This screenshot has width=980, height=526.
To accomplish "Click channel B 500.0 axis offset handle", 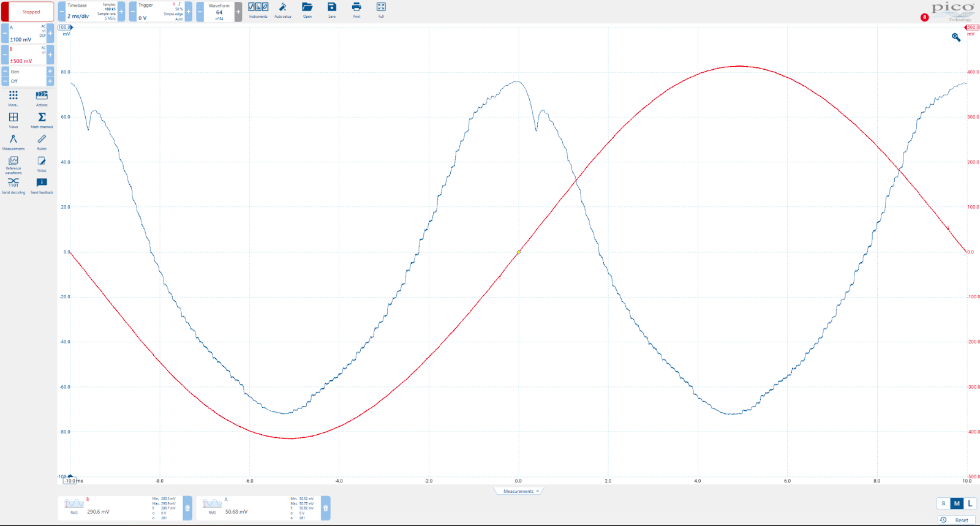I will 972,27.
